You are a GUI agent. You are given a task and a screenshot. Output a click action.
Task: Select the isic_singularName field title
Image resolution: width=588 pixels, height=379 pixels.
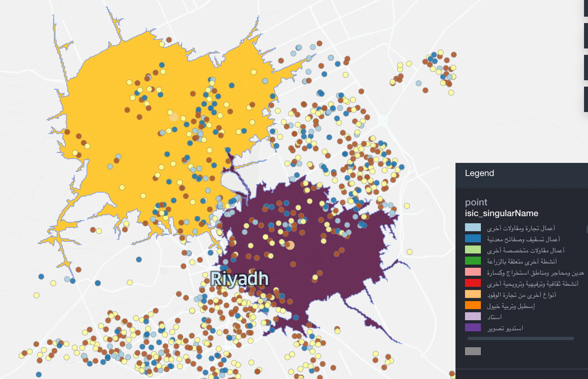[502, 213]
